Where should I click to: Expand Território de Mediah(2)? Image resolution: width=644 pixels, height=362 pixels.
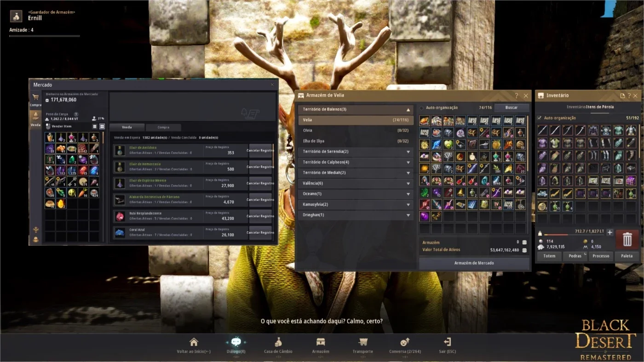pyautogui.click(x=356, y=173)
